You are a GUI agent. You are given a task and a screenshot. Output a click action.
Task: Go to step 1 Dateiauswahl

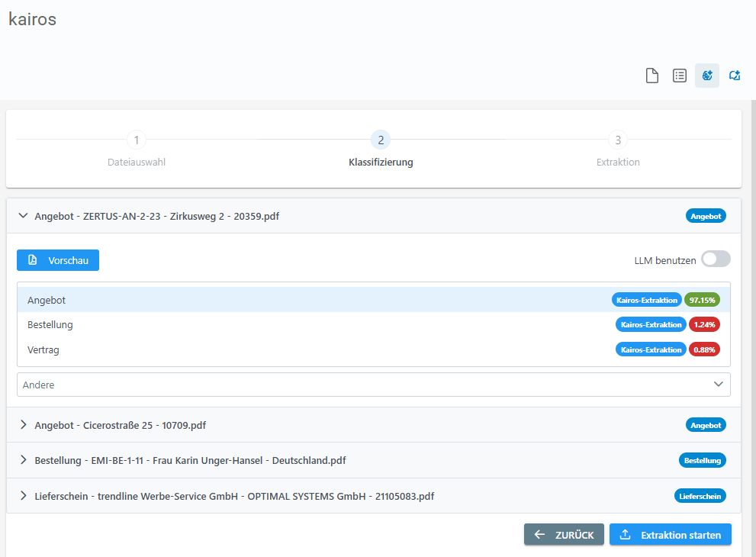coord(136,140)
